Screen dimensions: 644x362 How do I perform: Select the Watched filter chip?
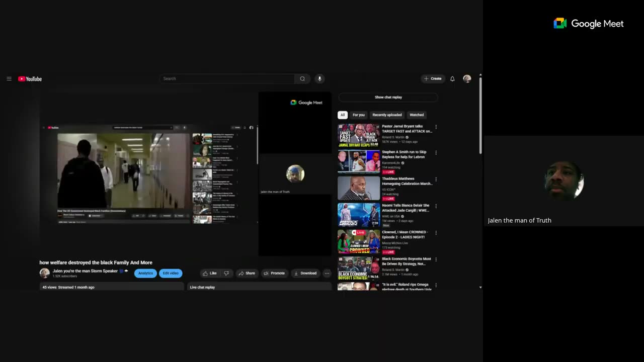(417, 115)
